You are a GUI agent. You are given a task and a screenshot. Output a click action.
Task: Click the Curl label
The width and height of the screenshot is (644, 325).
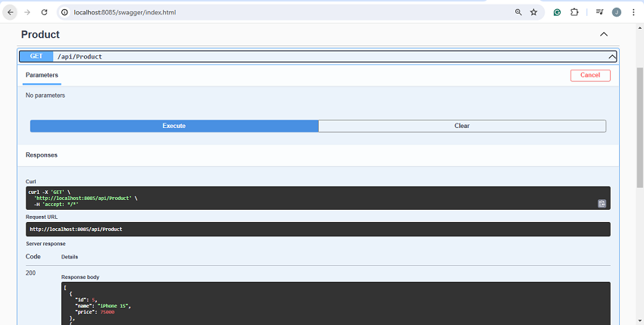tap(30, 181)
